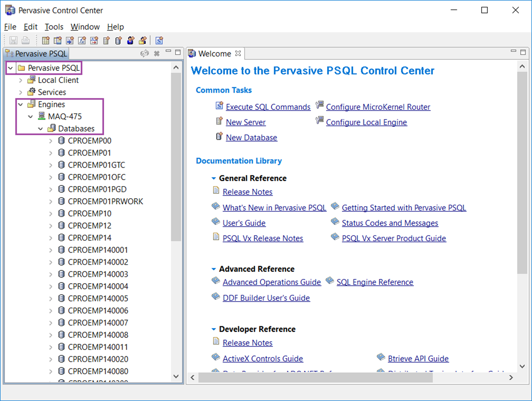
Task: Close the Welcome tab
Action: tap(238, 53)
